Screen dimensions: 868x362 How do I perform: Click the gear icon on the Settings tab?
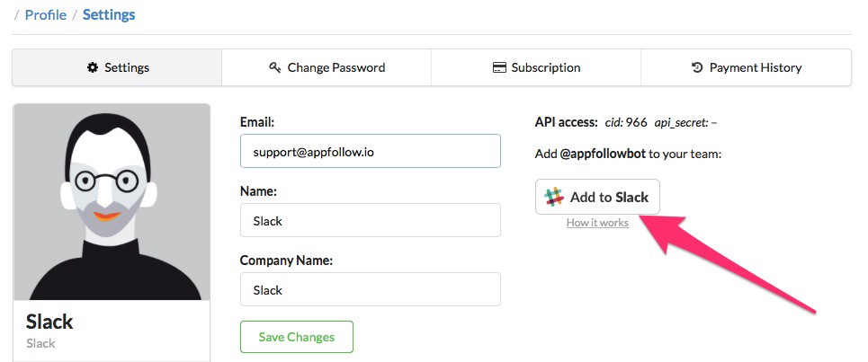(x=92, y=67)
